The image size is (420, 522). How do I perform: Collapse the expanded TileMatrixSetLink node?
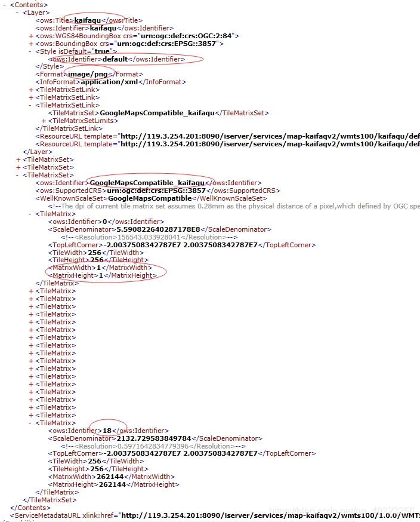[30, 105]
